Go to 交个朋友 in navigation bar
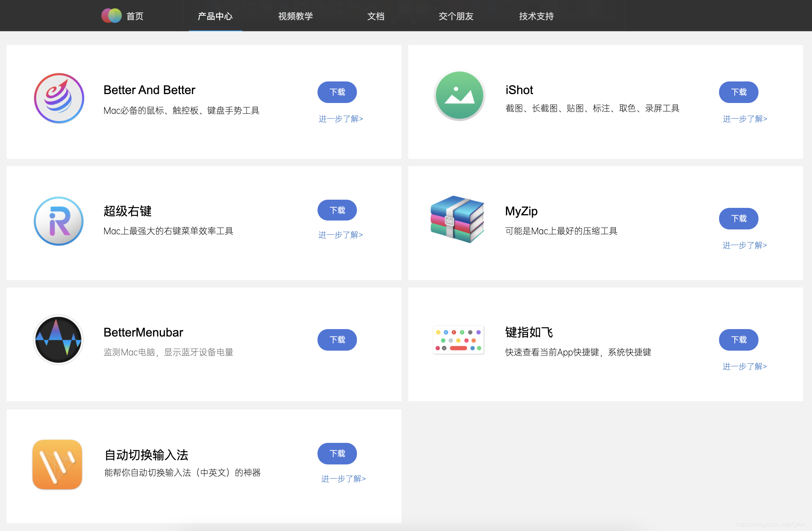The image size is (812, 531). pos(456,16)
